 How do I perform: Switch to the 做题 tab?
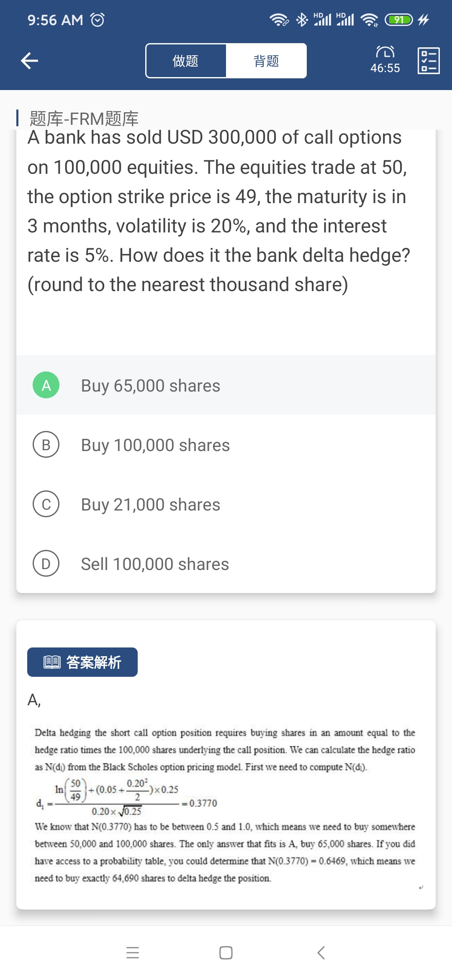[x=186, y=61]
